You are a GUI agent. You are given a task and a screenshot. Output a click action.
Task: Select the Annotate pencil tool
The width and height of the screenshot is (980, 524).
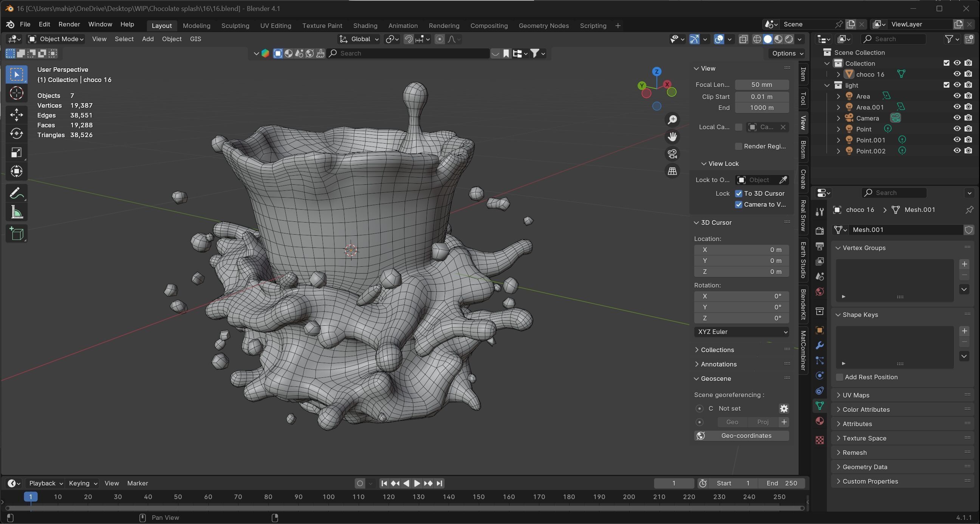[16, 193]
